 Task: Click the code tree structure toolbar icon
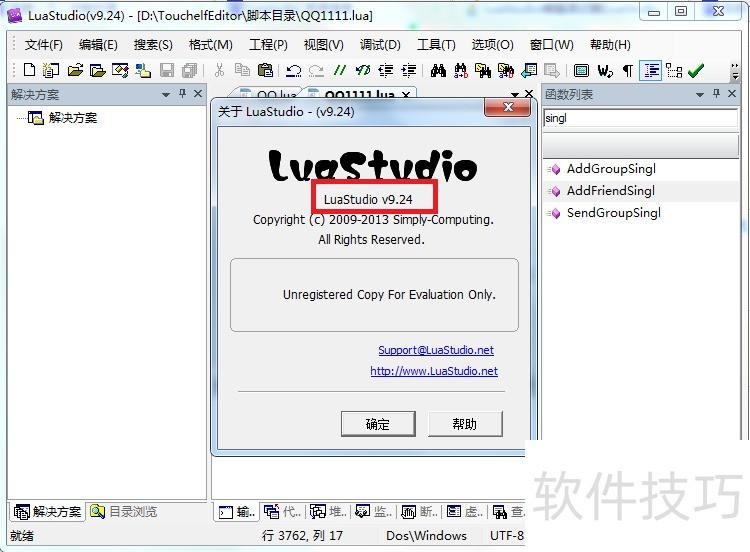(673, 71)
